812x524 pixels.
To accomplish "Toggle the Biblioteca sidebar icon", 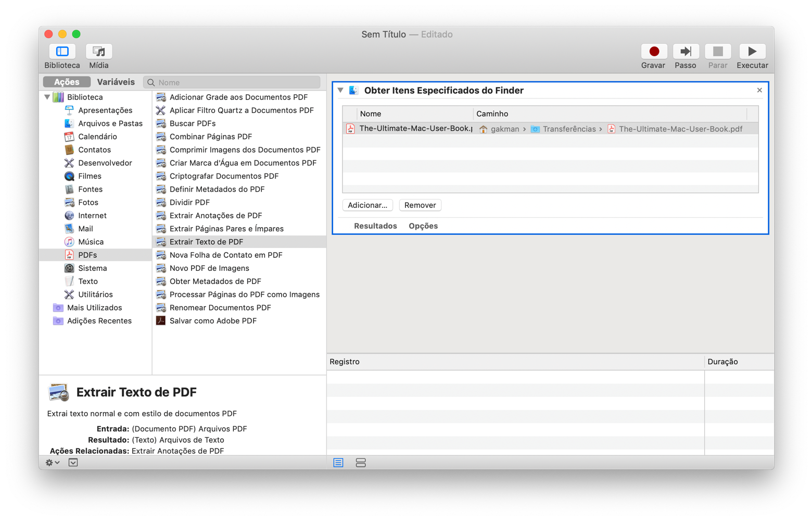I will (x=62, y=52).
